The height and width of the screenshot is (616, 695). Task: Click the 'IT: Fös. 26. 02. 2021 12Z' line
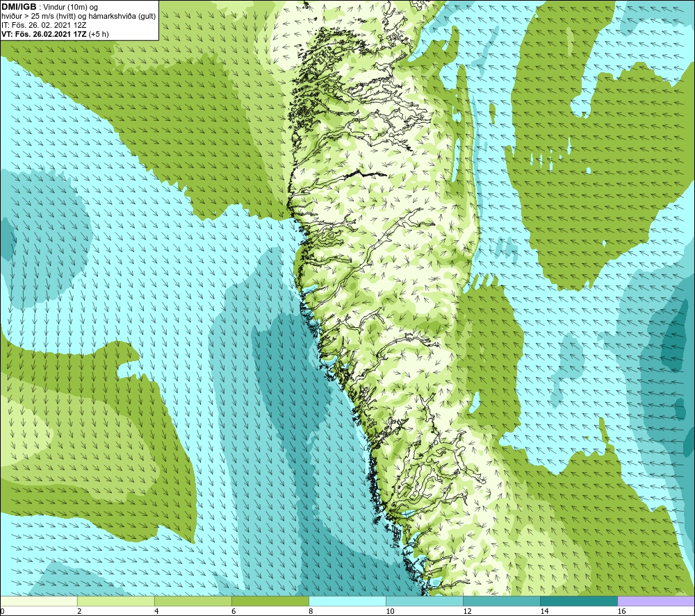(44, 25)
